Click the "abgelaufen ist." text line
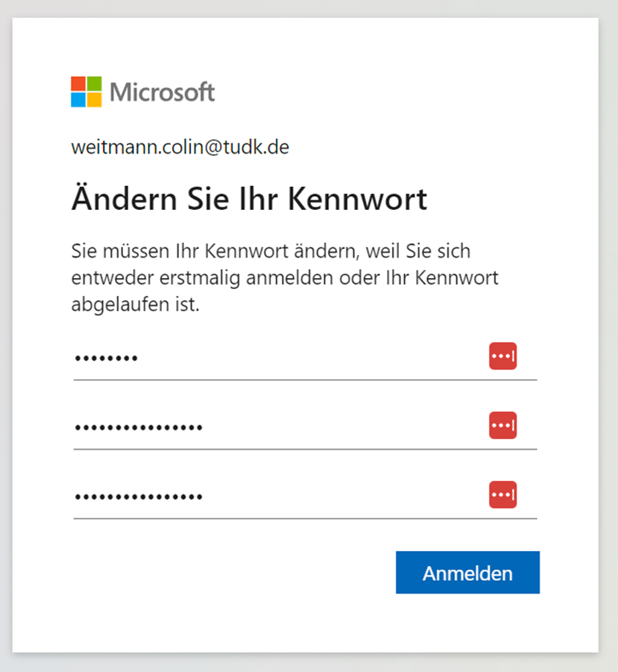This screenshot has width=618, height=672. (x=136, y=304)
